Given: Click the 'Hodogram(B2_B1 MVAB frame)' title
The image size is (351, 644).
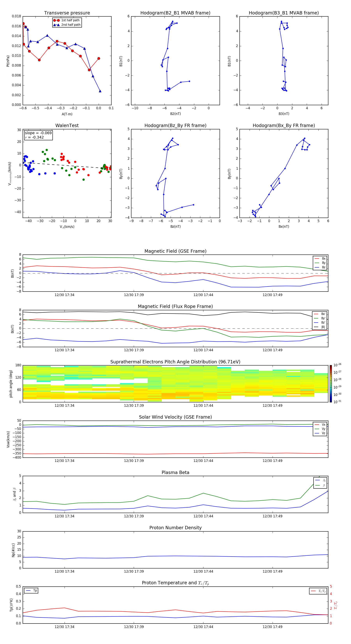Looking at the screenshot, I should click(175, 13).
